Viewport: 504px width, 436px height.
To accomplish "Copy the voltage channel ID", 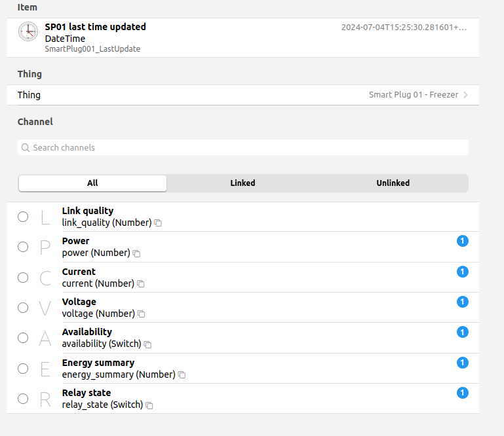I will (142, 314).
